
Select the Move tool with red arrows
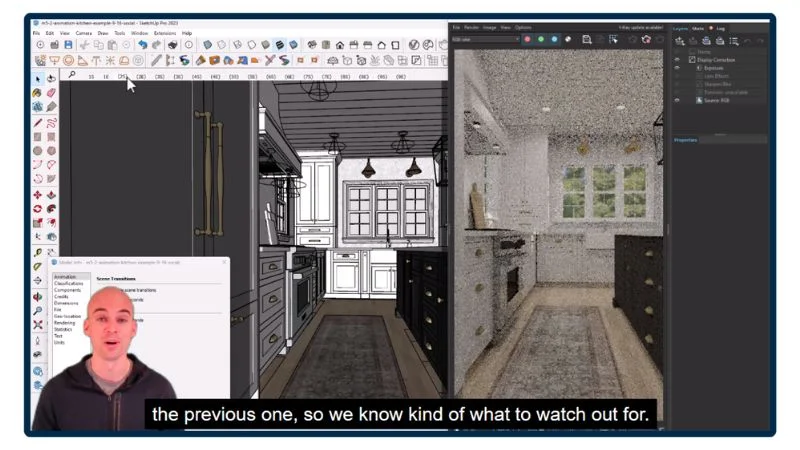pyautogui.click(x=38, y=195)
